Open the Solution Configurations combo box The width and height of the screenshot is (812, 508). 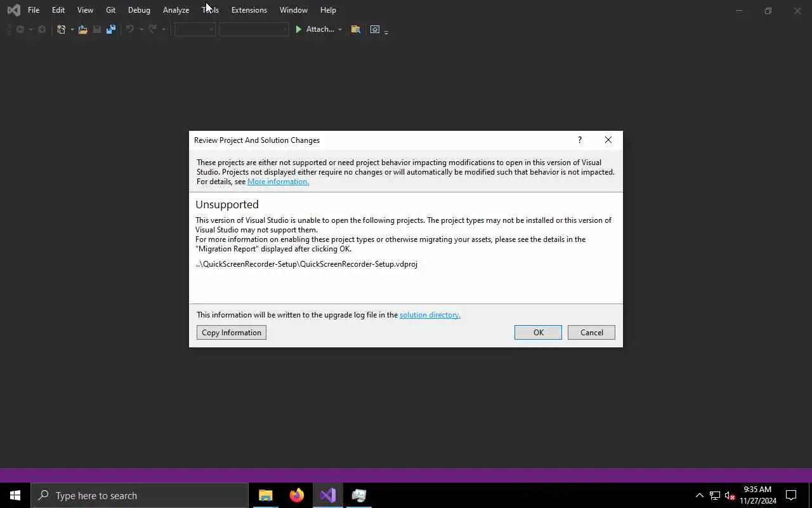click(x=195, y=29)
